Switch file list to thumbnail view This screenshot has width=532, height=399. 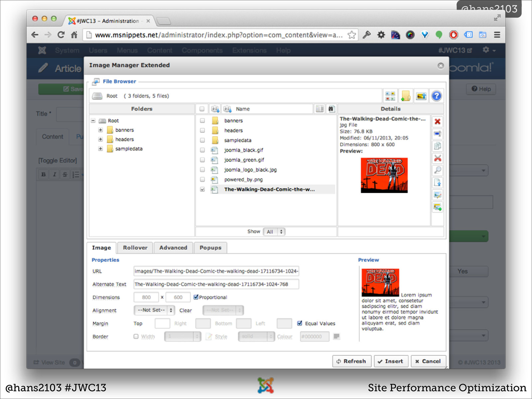click(390, 96)
